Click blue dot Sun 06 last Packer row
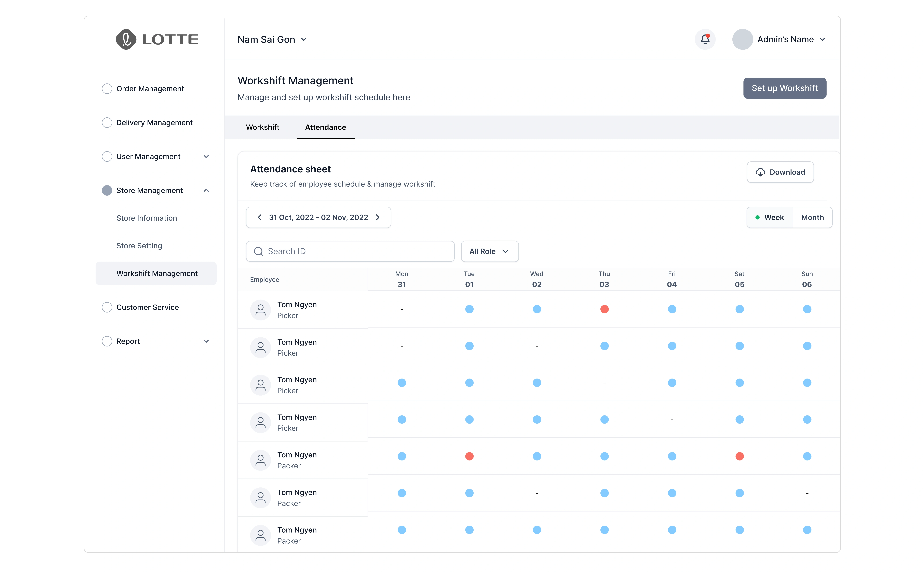This screenshot has height=573, width=924. click(x=807, y=530)
